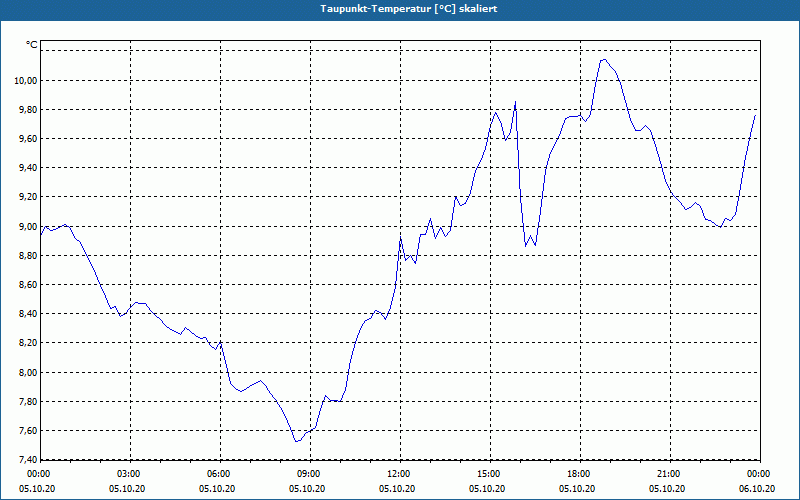
Task: Click the 06.10.20 date label
Action: [x=757, y=489]
